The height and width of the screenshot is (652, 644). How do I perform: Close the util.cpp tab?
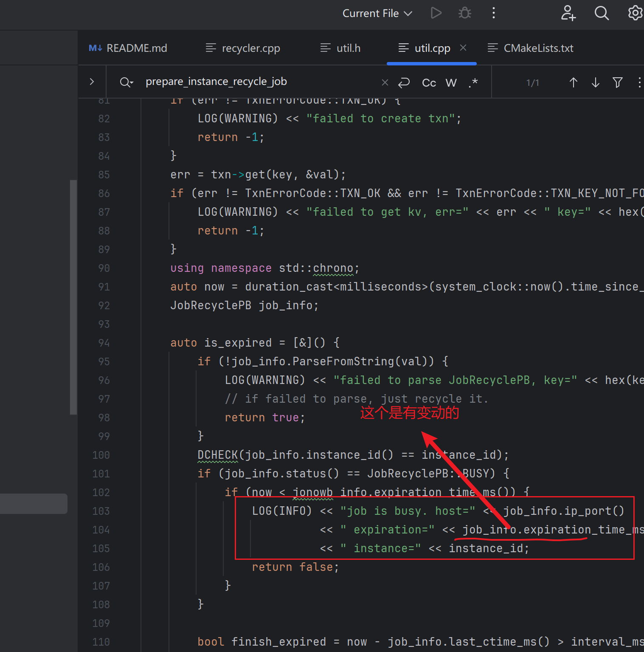pos(463,48)
